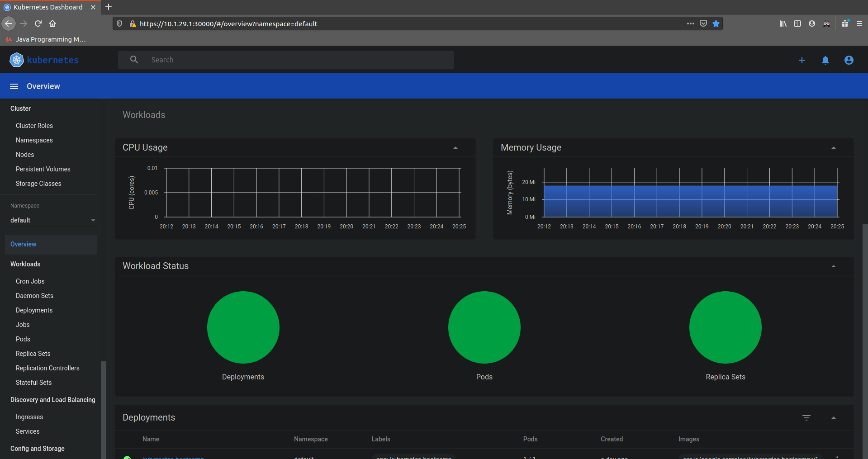Open a new browser tab
868x459 pixels.
109,7
